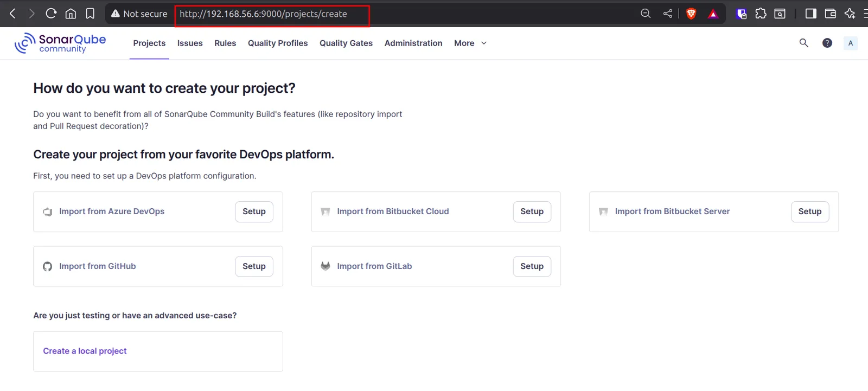The image size is (868, 391).
Task: Click Setup for Azure DevOps import
Action: pos(254,211)
